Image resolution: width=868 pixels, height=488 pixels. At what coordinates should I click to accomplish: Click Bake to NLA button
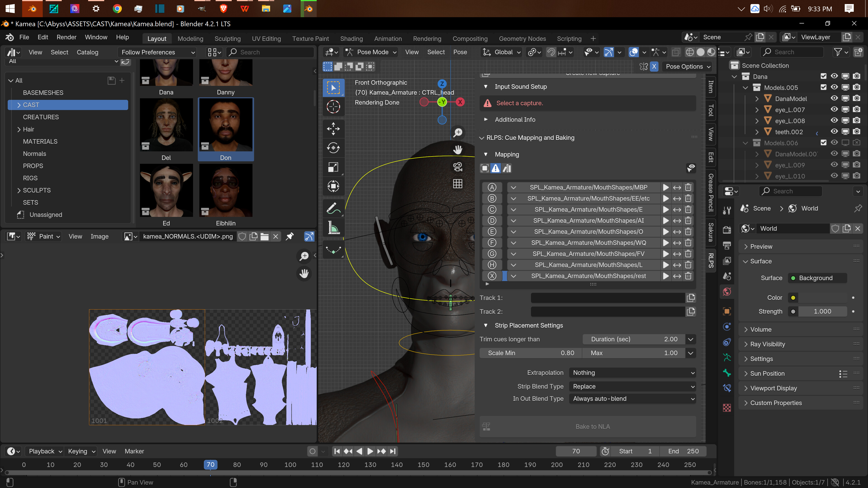(x=588, y=426)
